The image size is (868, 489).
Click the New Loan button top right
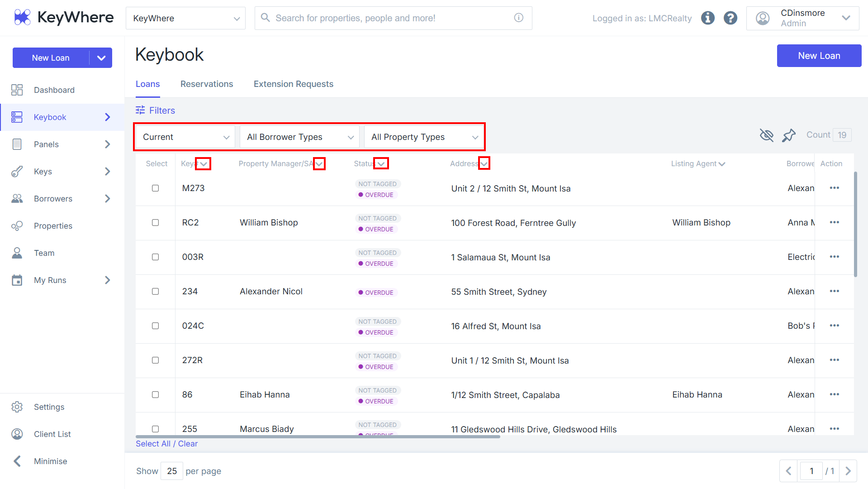(x=819, y=56)
